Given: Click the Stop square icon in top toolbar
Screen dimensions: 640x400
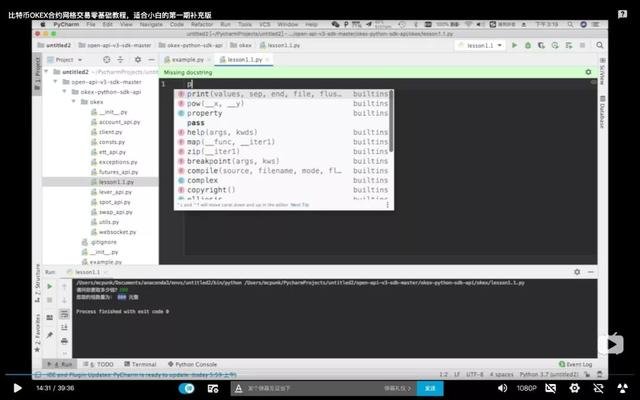Looking at the screenshot, I should pos(582,45).
